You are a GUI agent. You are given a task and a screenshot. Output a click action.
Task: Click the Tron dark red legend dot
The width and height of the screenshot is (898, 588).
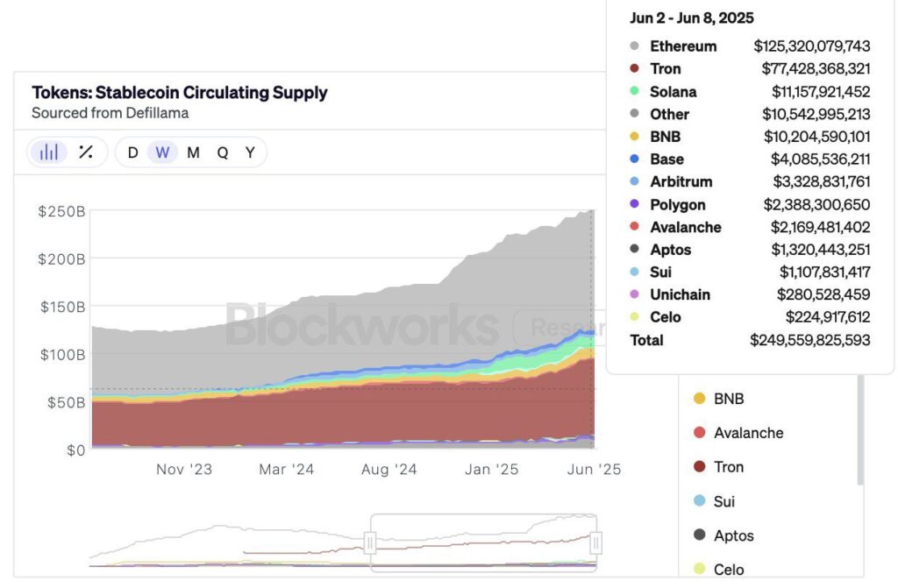point(699,467)
